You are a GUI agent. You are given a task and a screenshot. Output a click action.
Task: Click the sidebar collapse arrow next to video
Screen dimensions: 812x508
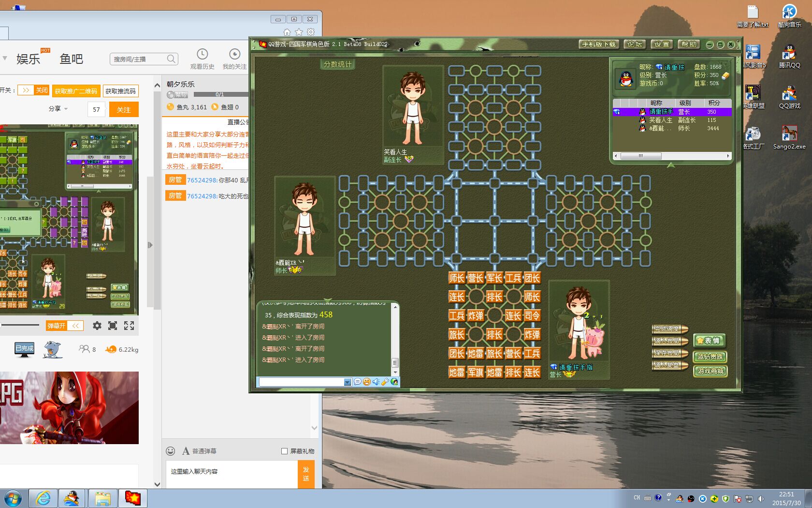pos(150,245)
